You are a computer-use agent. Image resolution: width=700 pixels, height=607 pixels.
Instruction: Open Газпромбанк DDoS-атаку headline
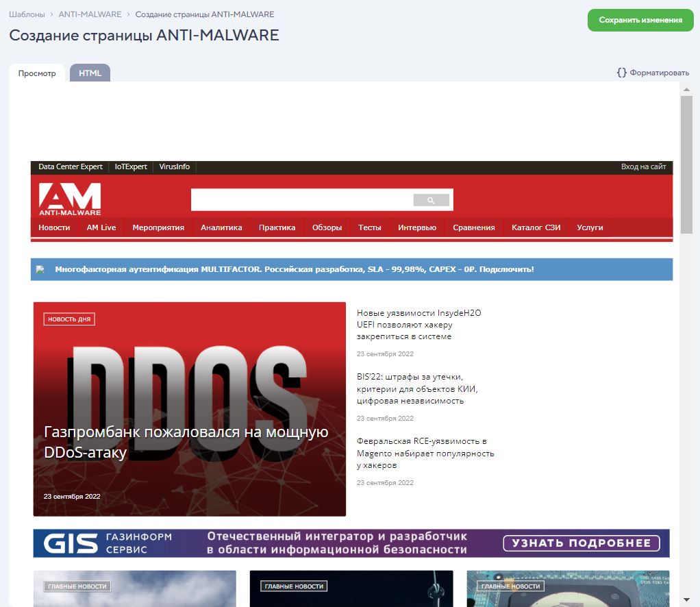(186, 442)
